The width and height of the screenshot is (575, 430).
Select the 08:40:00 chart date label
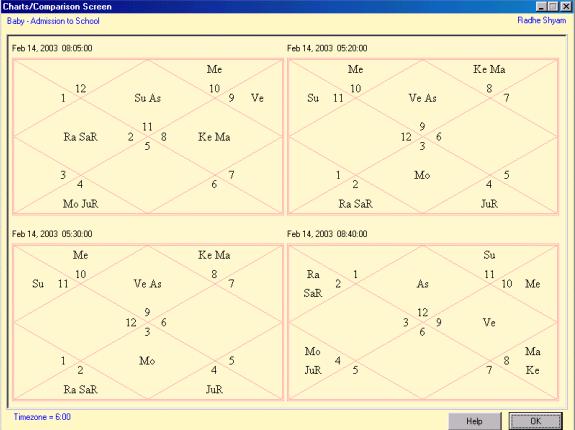coord(327,234)
